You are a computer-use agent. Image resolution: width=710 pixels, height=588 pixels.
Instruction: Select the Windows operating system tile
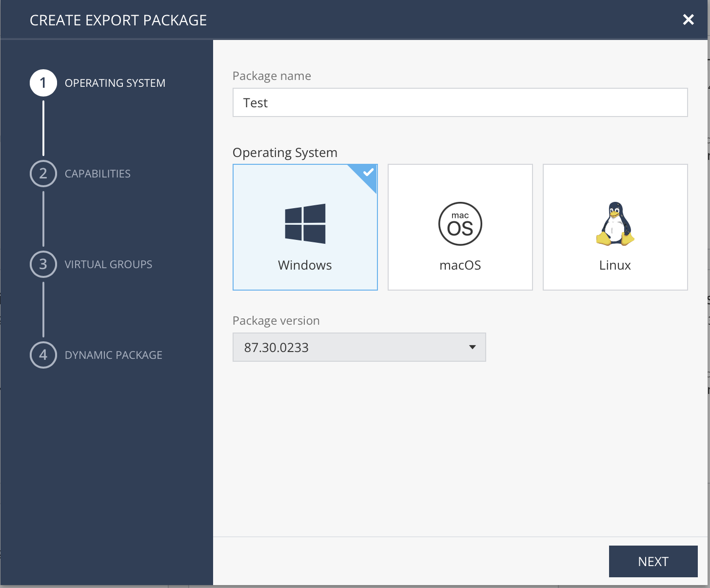305,227
